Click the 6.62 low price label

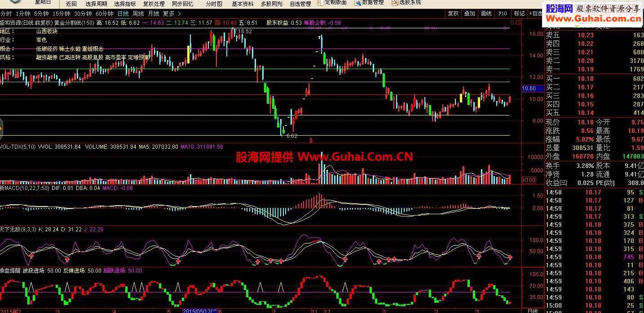pos(292,136)
